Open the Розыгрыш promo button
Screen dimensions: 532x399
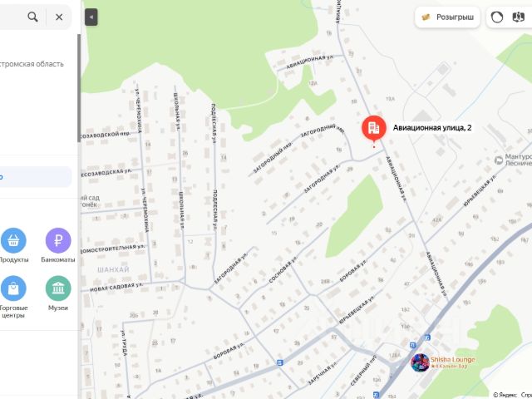[x=447, y=17]
